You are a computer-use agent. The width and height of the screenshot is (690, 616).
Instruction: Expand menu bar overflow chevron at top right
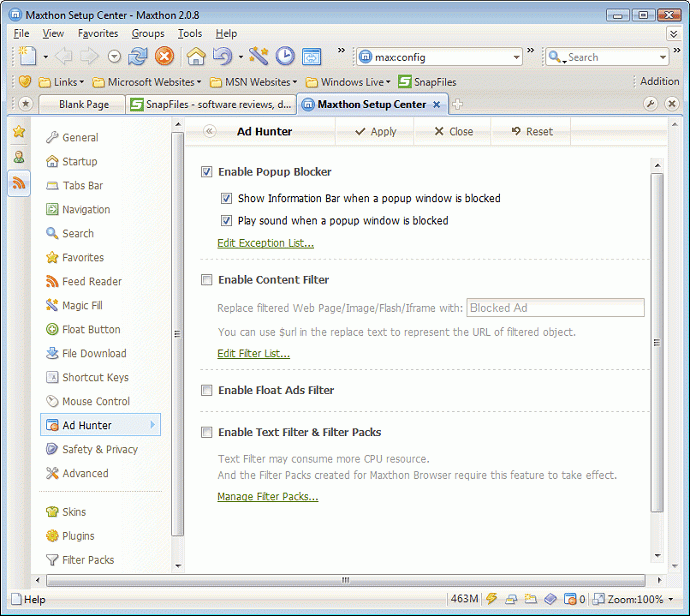(674, 33)
